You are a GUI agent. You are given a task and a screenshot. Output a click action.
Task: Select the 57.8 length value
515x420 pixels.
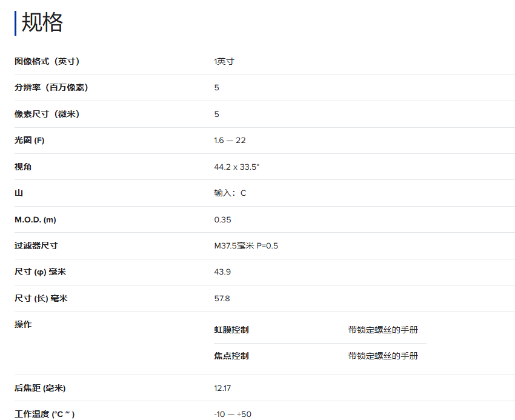tap(222, 298)
